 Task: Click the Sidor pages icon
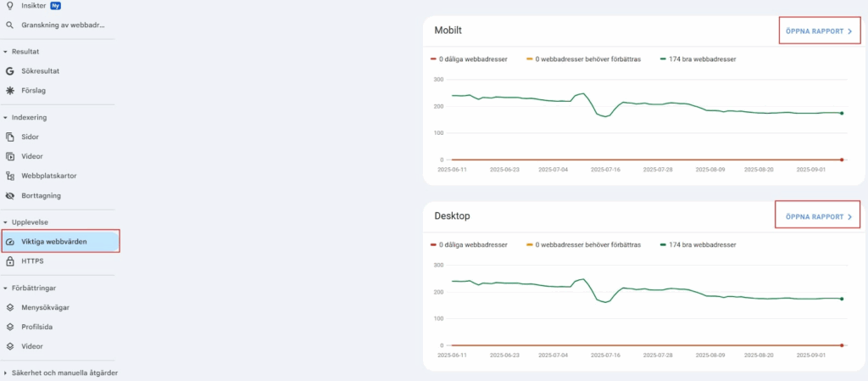tap(10, 137)
